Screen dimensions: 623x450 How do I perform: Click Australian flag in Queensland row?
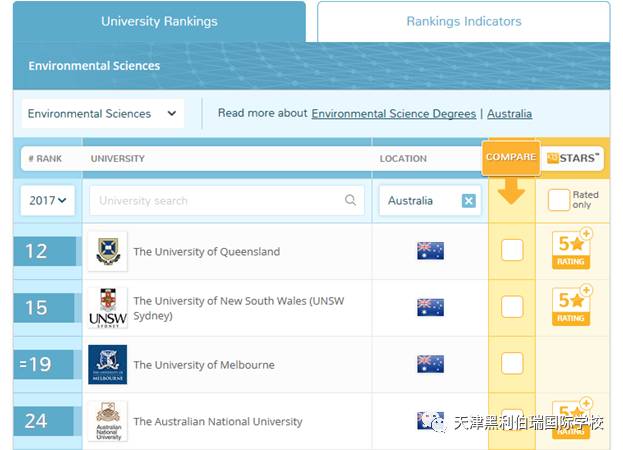pos(430,251)
